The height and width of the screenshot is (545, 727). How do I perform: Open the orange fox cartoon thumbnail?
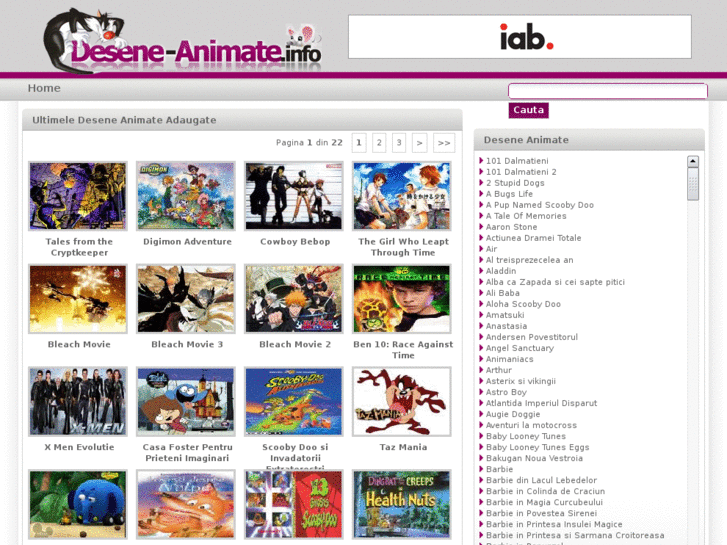186,505
